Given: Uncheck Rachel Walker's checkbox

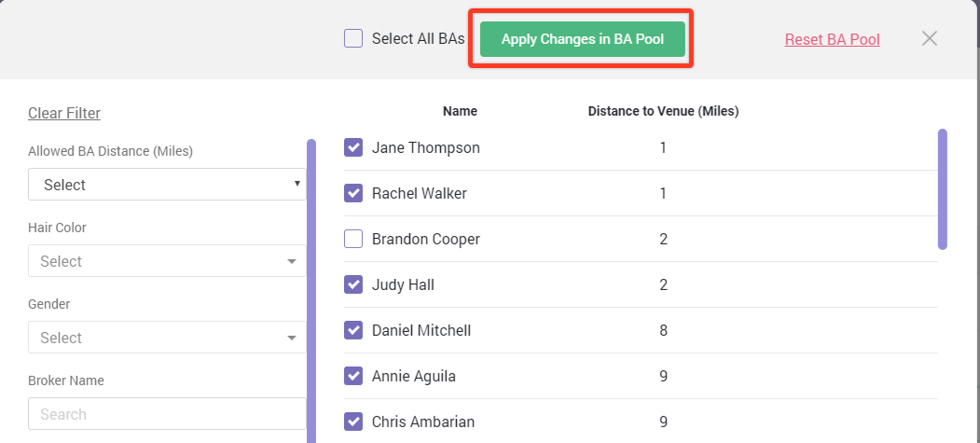Looking at the screenshot, I should (353, 193).
